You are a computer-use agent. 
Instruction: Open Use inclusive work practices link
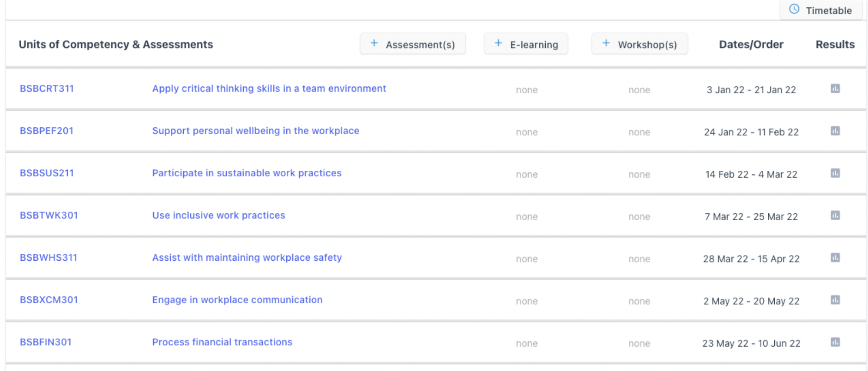pos(218,215)
